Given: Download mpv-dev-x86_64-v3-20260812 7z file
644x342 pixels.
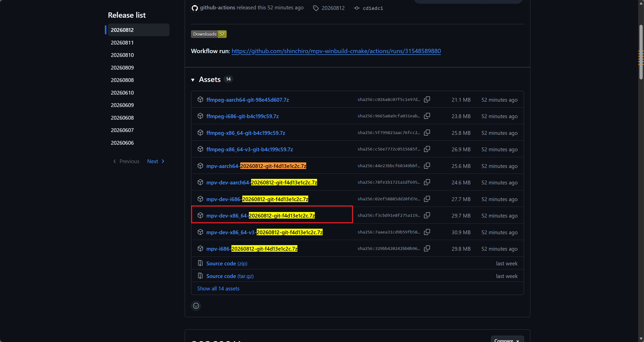Looking at the screenshot, I should click(264, 232).
